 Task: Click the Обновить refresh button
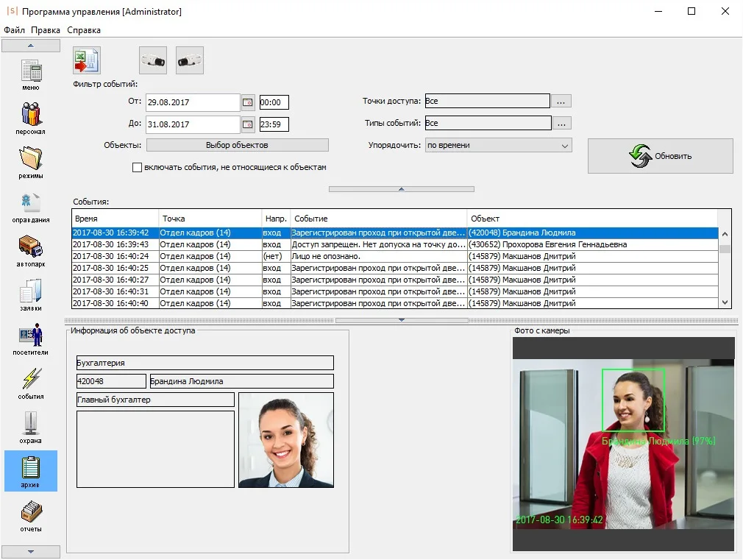point(660,156)
